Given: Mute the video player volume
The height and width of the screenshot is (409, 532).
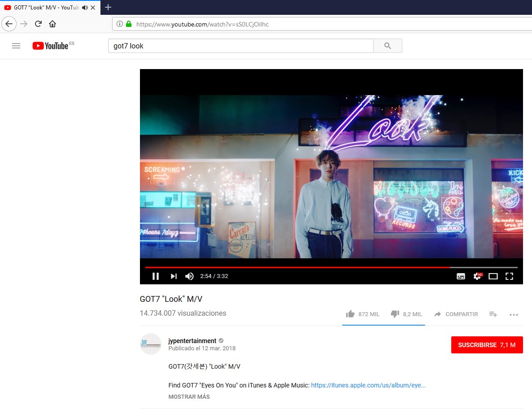Looking at the screenshot, I should pyautogui.click(x=189, y=276).
